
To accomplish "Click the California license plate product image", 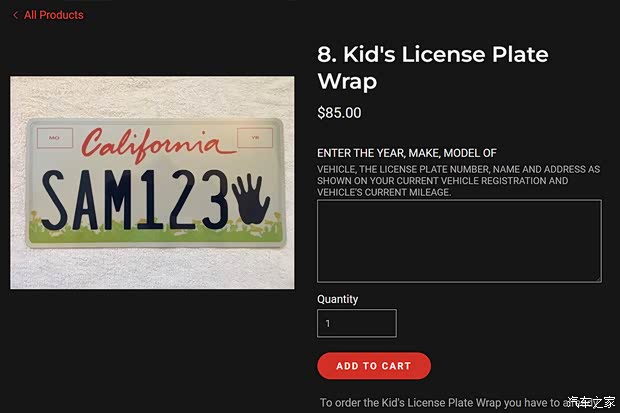I will pyautogui.click(x=152, y=182).
